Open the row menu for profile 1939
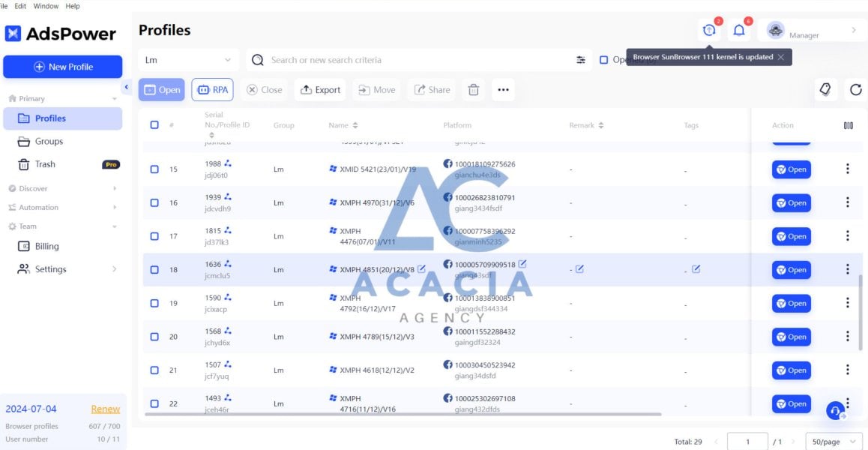 (x=847, y=202)
